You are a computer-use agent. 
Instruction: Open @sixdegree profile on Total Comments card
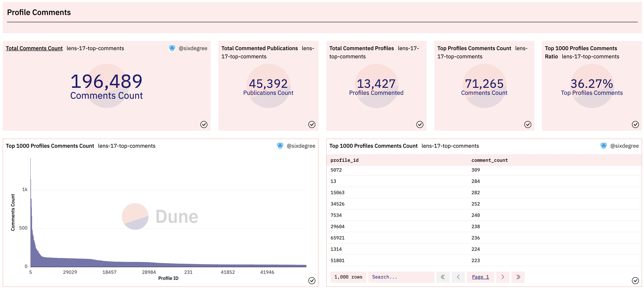193,48
